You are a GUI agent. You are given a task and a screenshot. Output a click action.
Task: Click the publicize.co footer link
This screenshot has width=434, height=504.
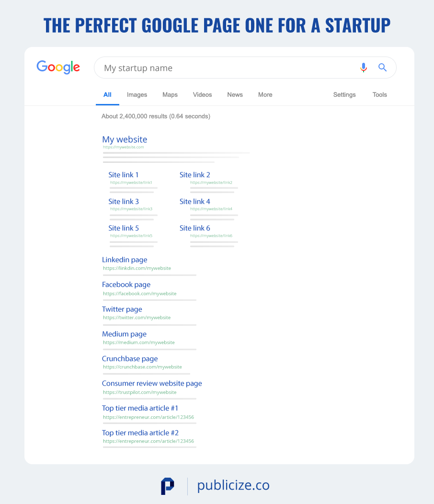pyautogui.click(x=233, y=486)
